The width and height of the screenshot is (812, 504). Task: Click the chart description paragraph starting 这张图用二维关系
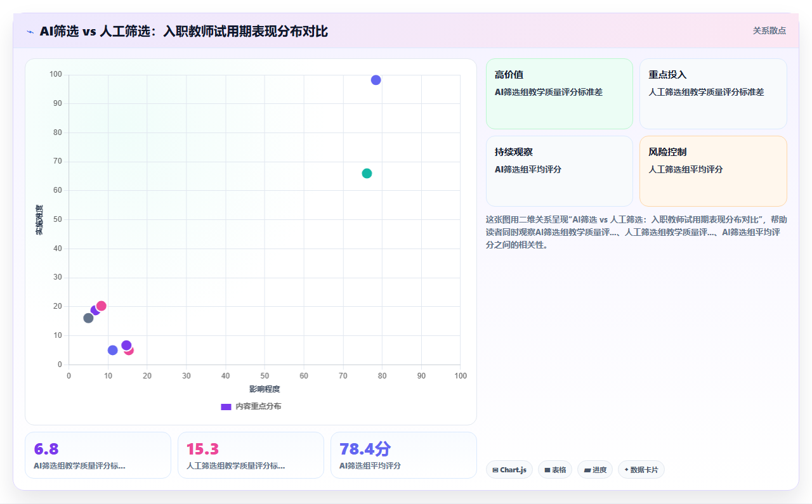636,232
